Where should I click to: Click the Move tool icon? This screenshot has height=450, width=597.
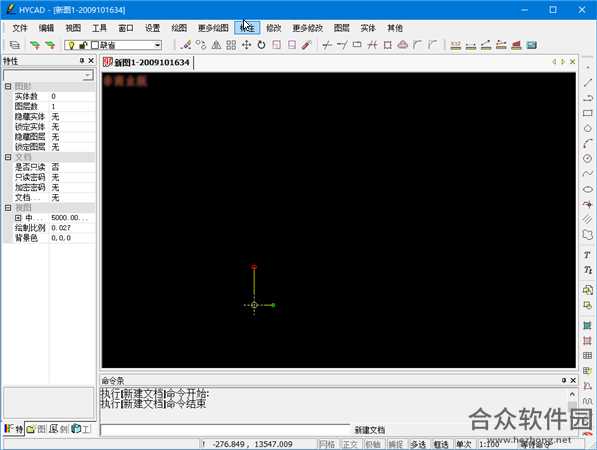pos(246,45)
